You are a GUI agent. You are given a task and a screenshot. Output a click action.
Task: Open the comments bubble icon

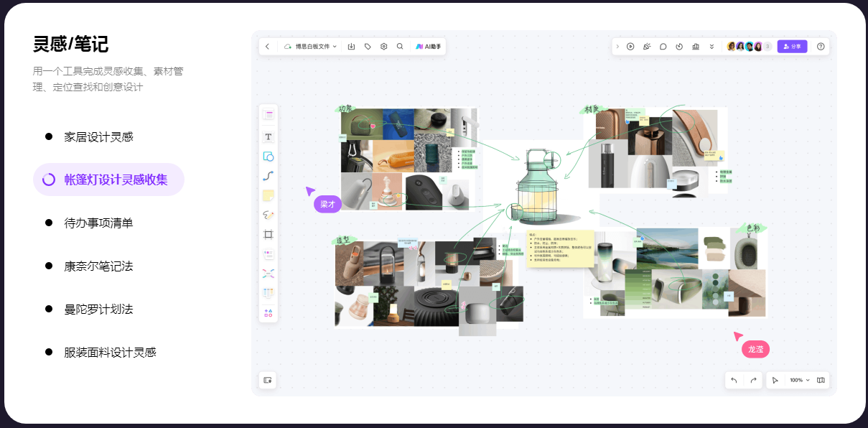click(663, 47)
